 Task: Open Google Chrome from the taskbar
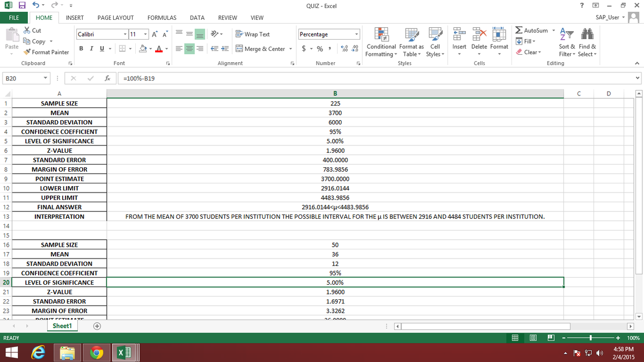96,353
